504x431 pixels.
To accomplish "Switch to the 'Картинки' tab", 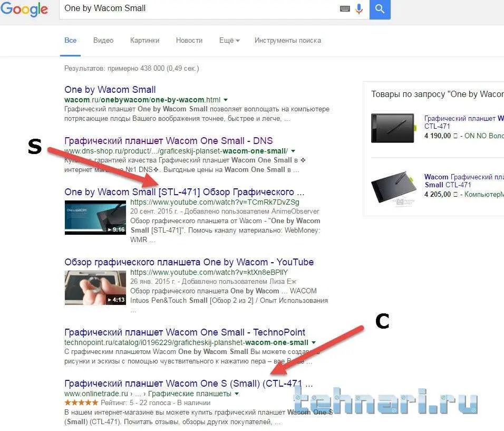I will (144, 41).
